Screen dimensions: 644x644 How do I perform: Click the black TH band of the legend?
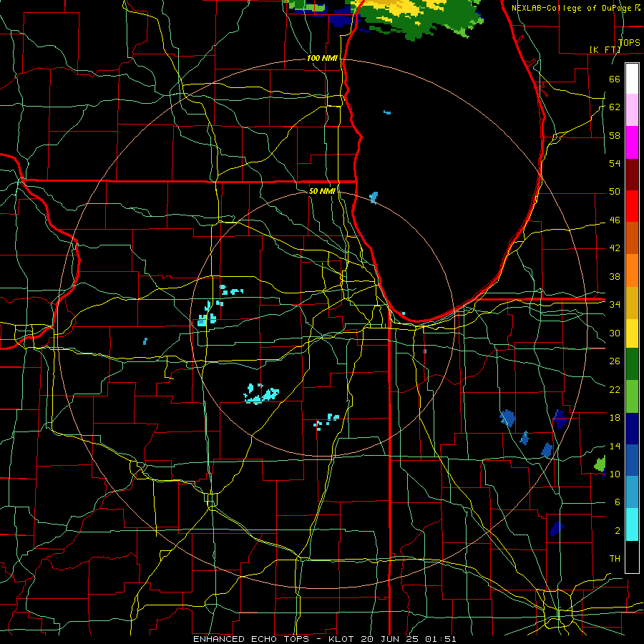[x=632, y=557]
